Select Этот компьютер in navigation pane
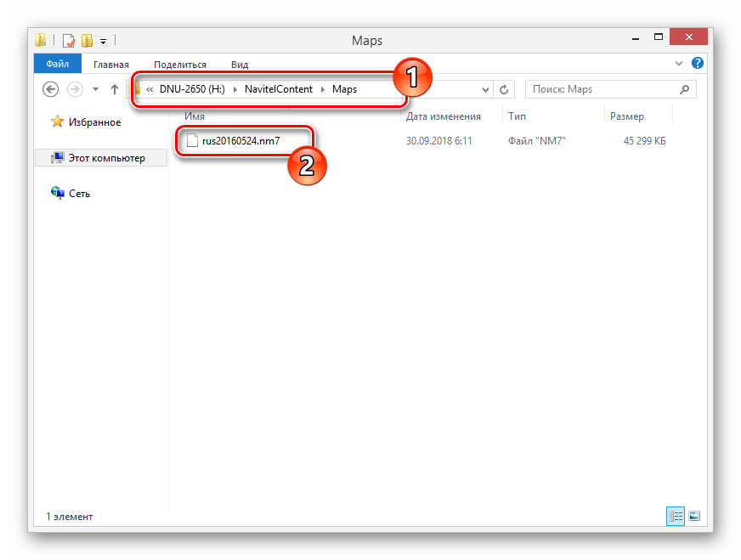Screen dimensions: 741x560 (101, 158)
